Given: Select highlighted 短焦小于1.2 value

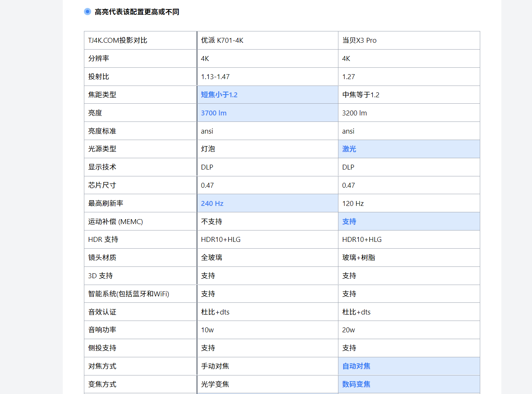Looking at the screenshot, I should click(x=219, y=95).
